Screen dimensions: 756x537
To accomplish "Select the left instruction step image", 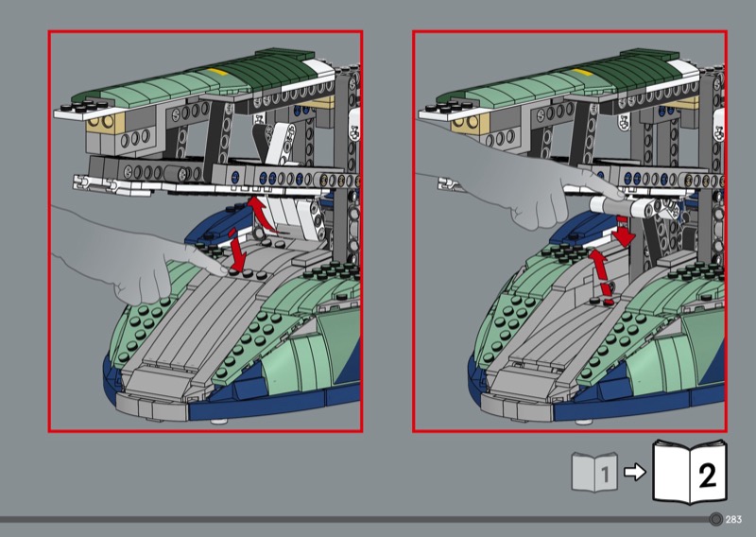I will (x=205, y=231).
